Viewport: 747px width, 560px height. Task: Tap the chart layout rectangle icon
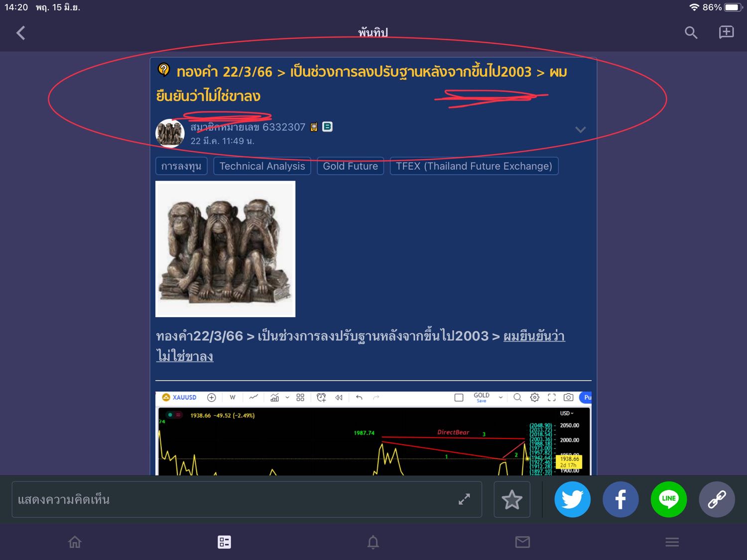pyautogui.click(x=459, y=397)
